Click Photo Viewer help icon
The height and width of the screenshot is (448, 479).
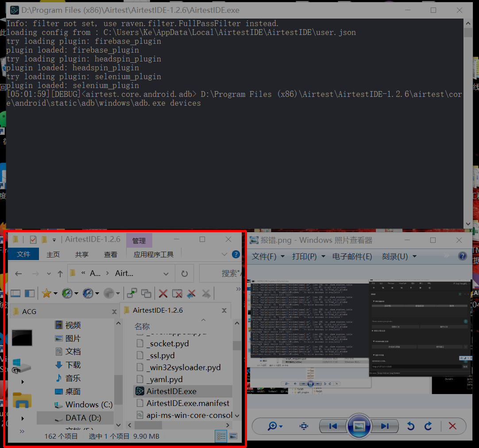463,256
